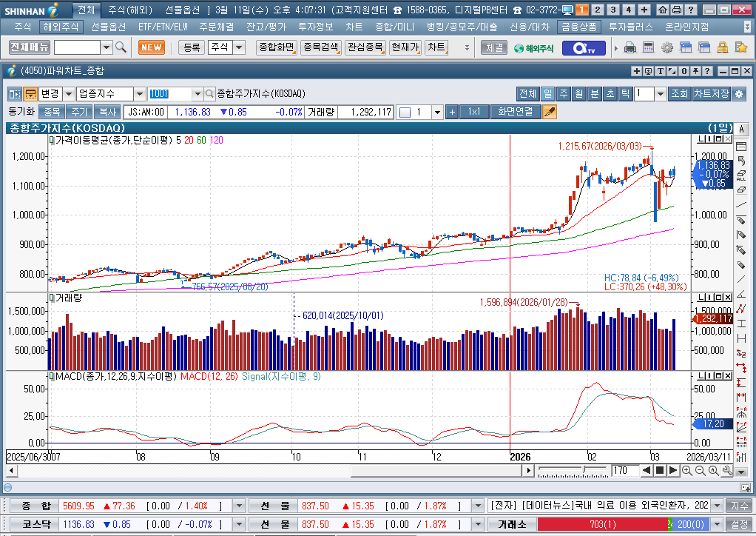The height and width of the screenshot is (536, 756).
Task: Switch to virtual screen 2
Action: click(x=598, y=10)
